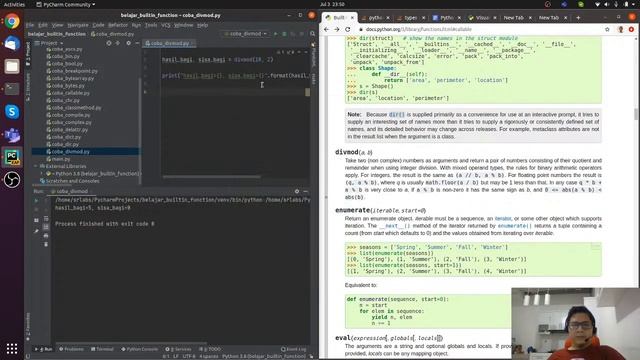The image size is (640, 360).
Task: Open the Event Log
Action: click(293, 349)
